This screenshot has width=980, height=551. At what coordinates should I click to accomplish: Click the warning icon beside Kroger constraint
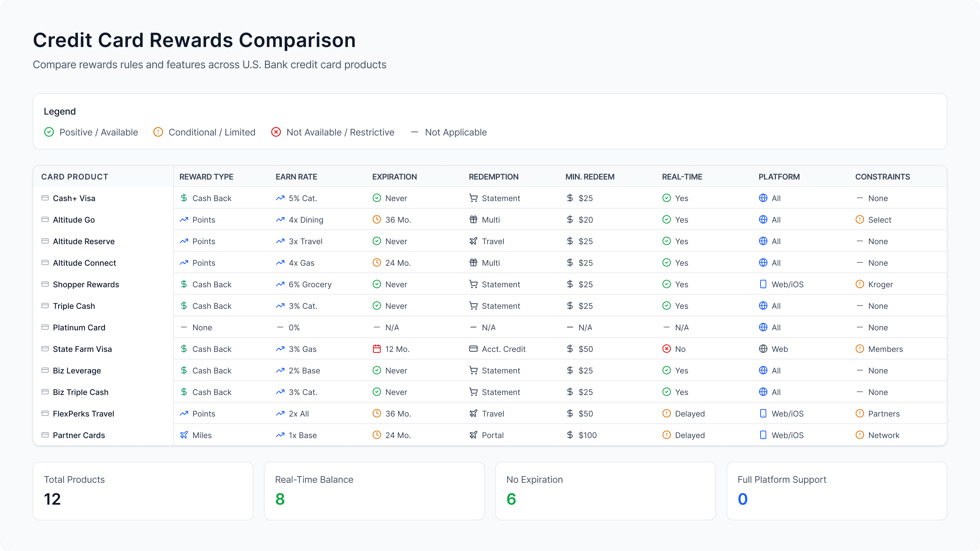coord(860,284)
